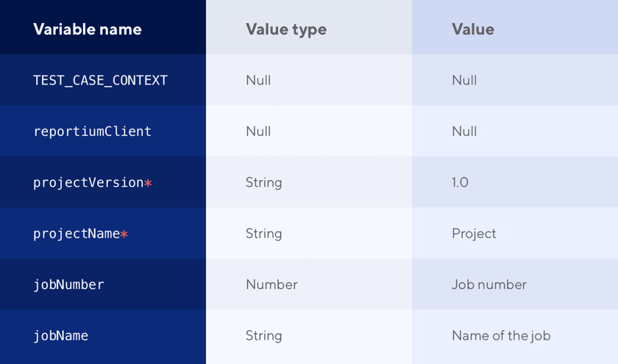Click the Null value for reportiumClient

[x=464, y=131]
